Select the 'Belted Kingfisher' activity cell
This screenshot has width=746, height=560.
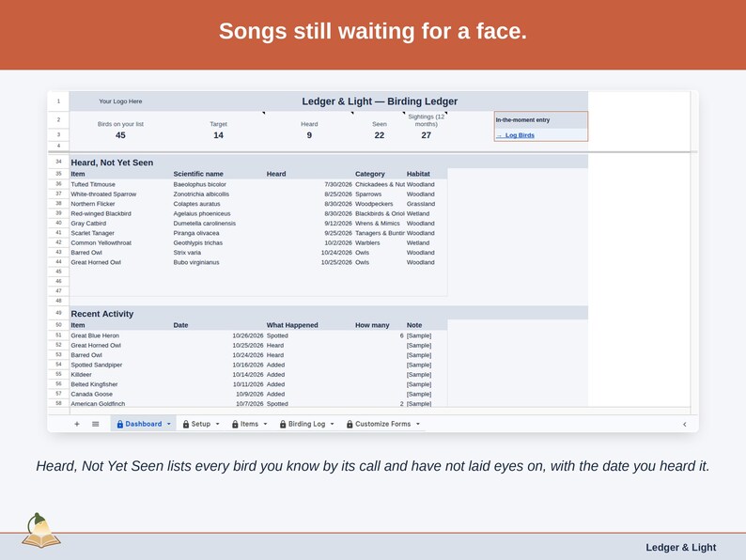point(121,384)
